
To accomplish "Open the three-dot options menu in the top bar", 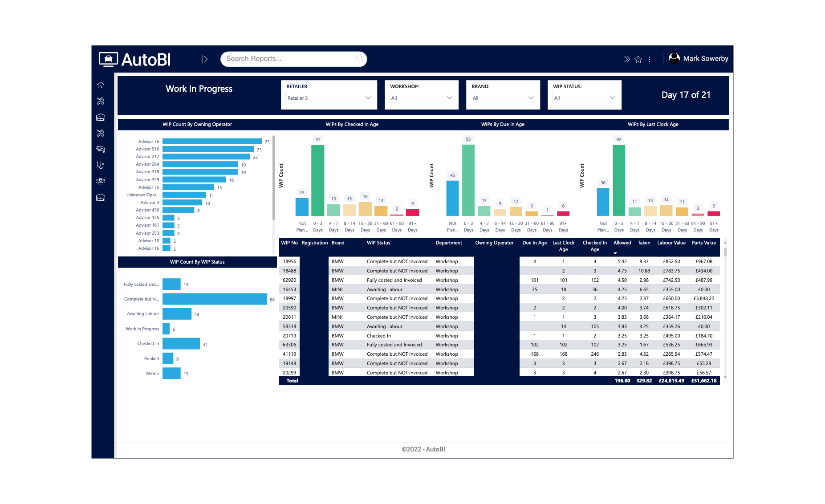I will [x=650, y=59].
